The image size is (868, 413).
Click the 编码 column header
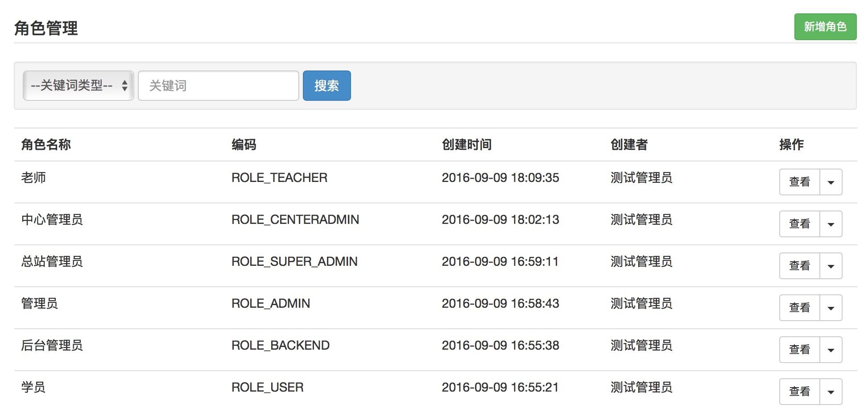[x=244, y=145]
